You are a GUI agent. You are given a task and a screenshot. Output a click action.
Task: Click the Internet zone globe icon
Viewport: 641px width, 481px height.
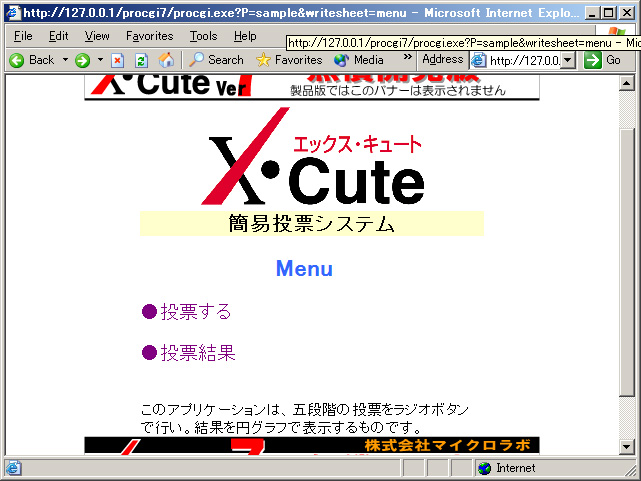point(484,468)
